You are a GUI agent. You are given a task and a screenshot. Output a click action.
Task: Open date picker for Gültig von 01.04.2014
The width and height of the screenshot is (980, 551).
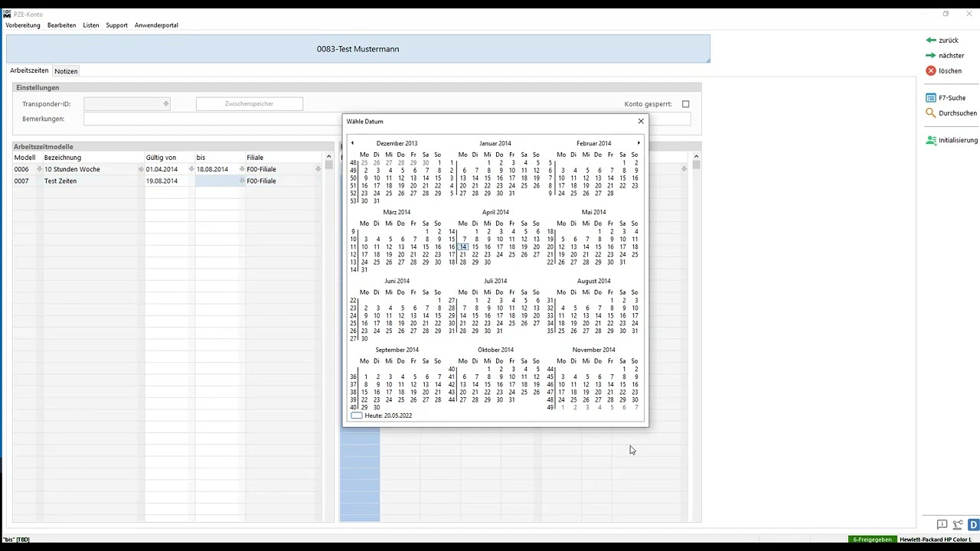coord(191,169)
